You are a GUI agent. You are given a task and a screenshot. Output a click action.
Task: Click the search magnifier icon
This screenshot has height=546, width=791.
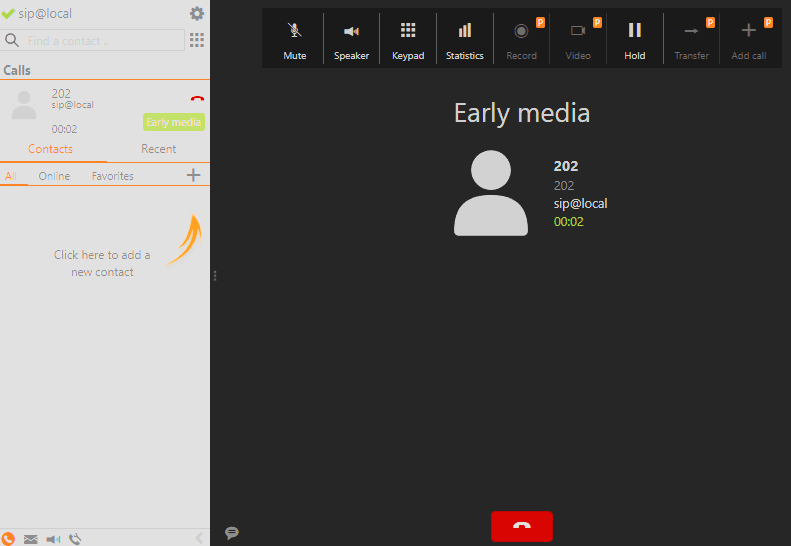[x=12, y=40]
